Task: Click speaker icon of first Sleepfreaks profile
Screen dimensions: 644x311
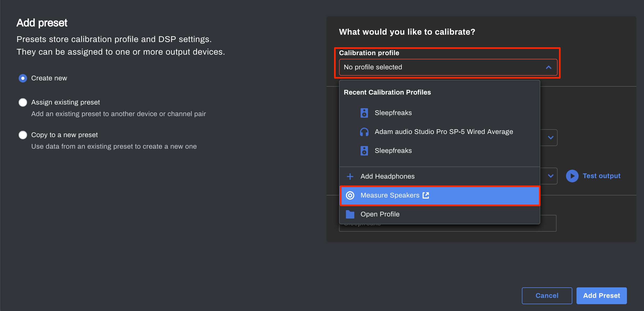Action: point(364,113)
